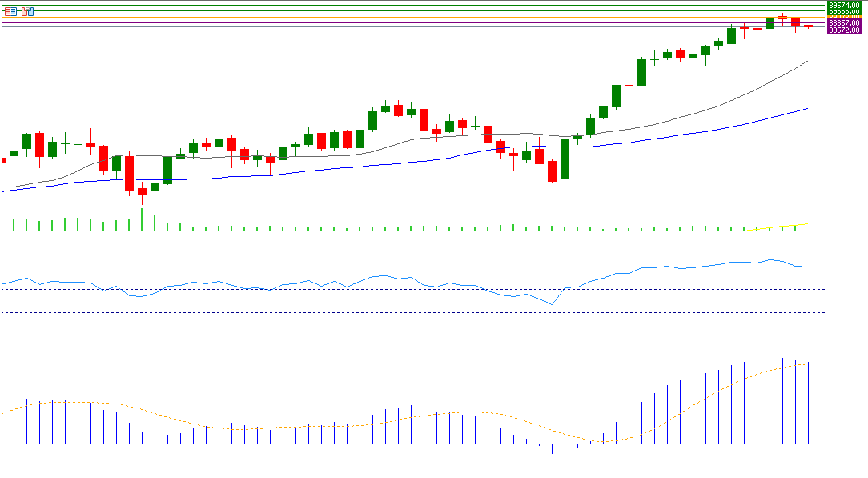Select the 38857.00 purple price label
Screen dimensions: 868x478
pyautogui.click(x=844, y=24)
